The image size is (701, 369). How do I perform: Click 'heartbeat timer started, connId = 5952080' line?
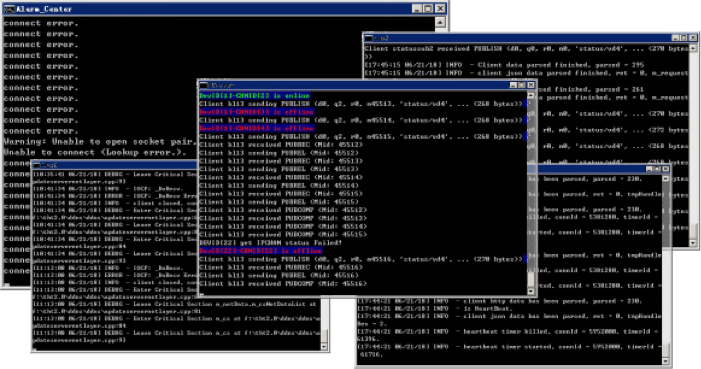(509, 347)
